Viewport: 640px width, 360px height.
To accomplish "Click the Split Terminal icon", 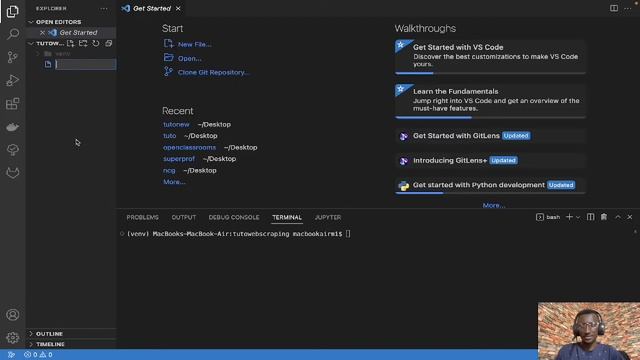I will [591, 217].
